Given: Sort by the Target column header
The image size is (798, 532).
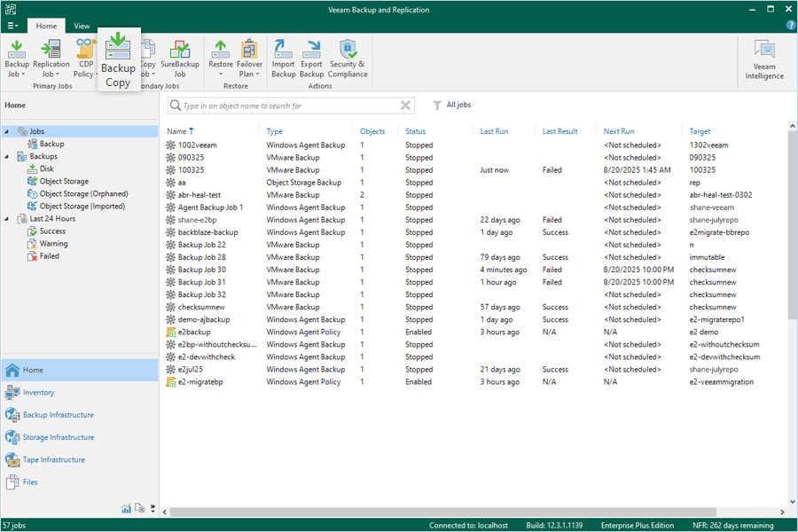Looking at the screenshot, I should [700, 131].
